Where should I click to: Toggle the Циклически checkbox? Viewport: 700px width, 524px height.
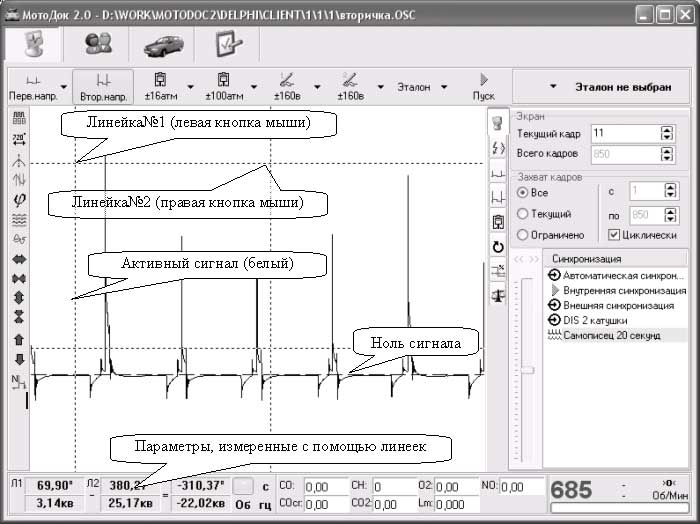coord(614,235)
